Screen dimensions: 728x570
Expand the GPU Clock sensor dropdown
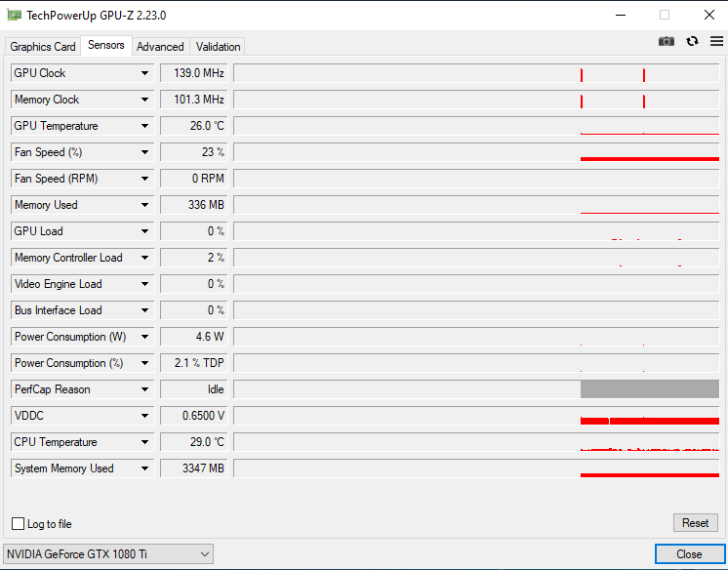click(144, 73)
